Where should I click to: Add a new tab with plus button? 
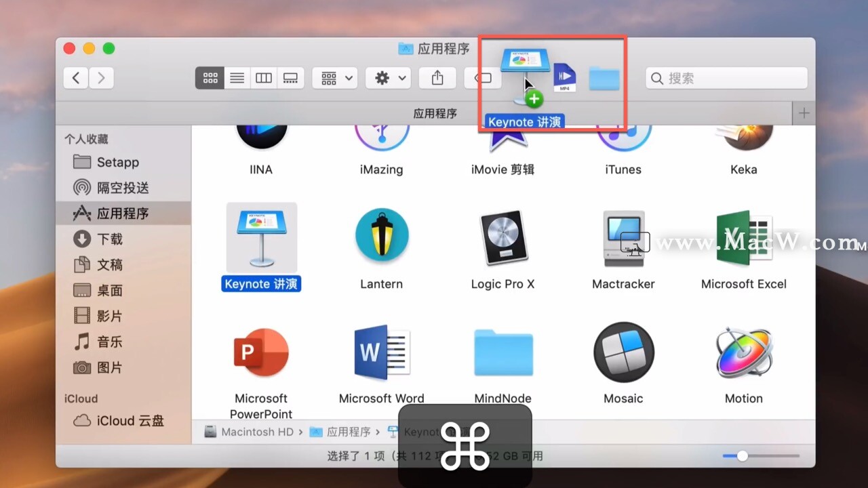804,113
